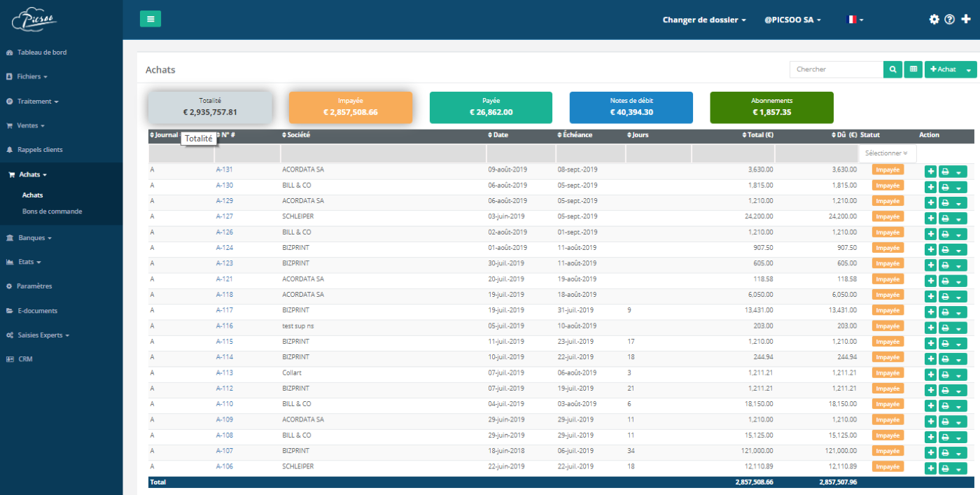This screenshot has width=980, height=495.
Task: Click the Chercher search field
Action: click(x=836, y=69)
